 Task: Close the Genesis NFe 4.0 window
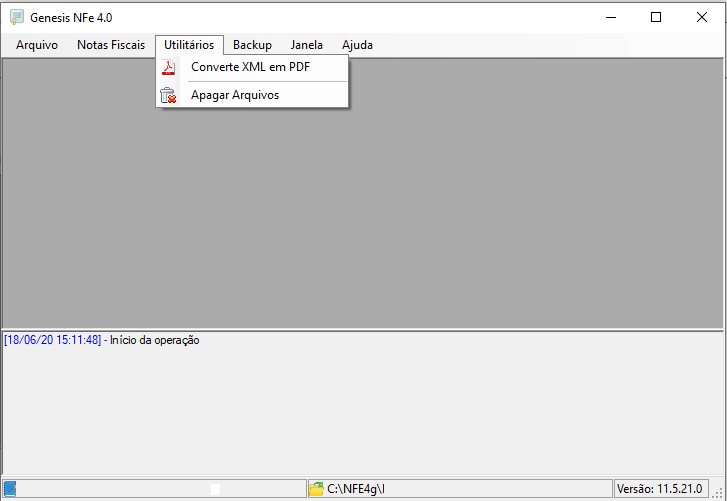click(x=701, y=18)
